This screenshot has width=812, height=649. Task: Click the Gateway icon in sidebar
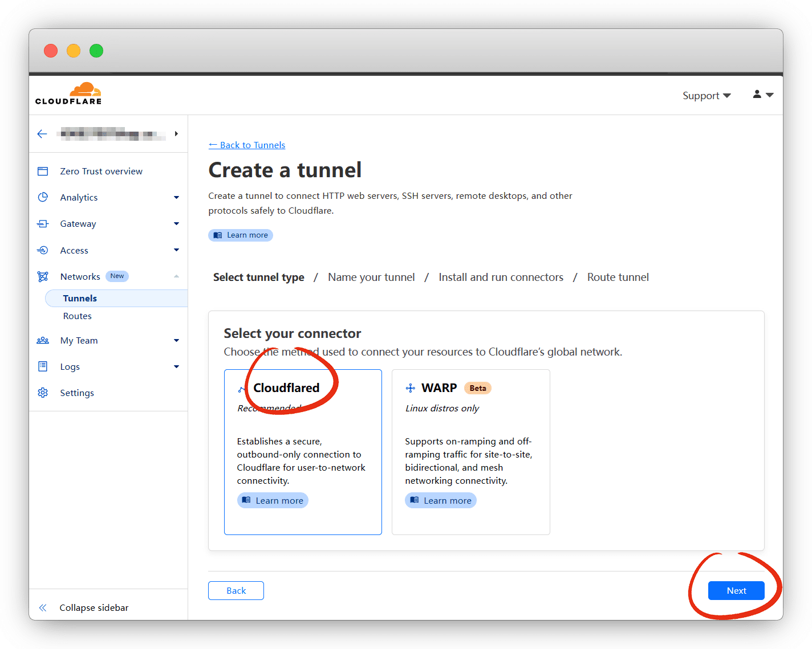point(43,224)
